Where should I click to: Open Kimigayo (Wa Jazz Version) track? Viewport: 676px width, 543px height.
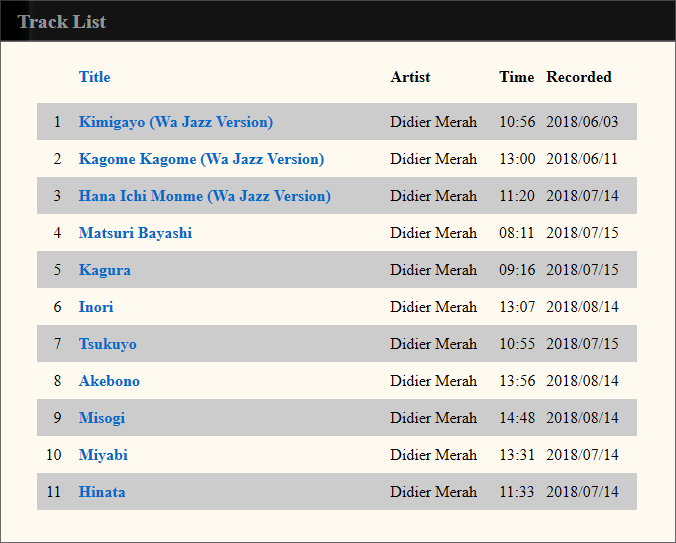pyautogui.click(x=176, y=122)
